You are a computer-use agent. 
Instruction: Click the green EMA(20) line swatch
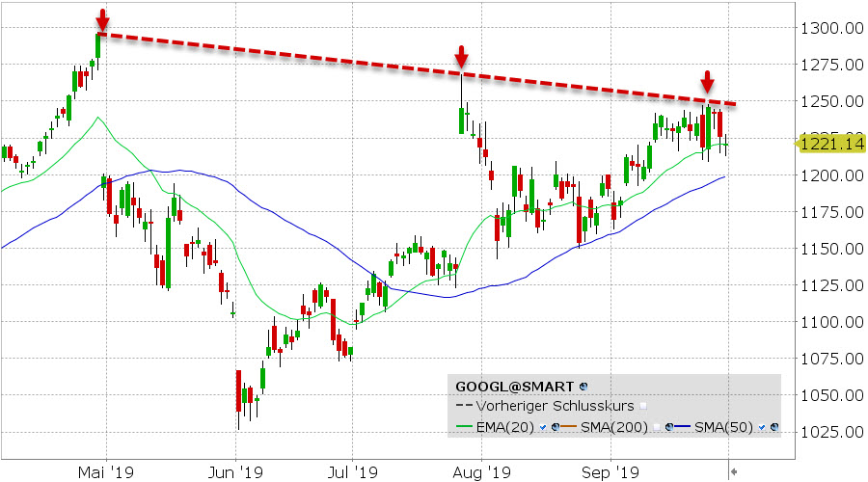(x=465, y=426)
